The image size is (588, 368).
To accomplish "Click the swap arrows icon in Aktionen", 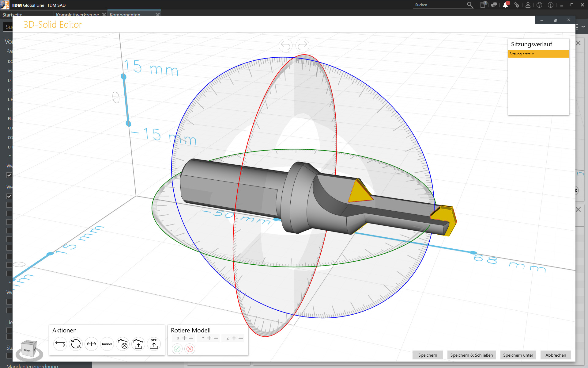I will [60, 344].
